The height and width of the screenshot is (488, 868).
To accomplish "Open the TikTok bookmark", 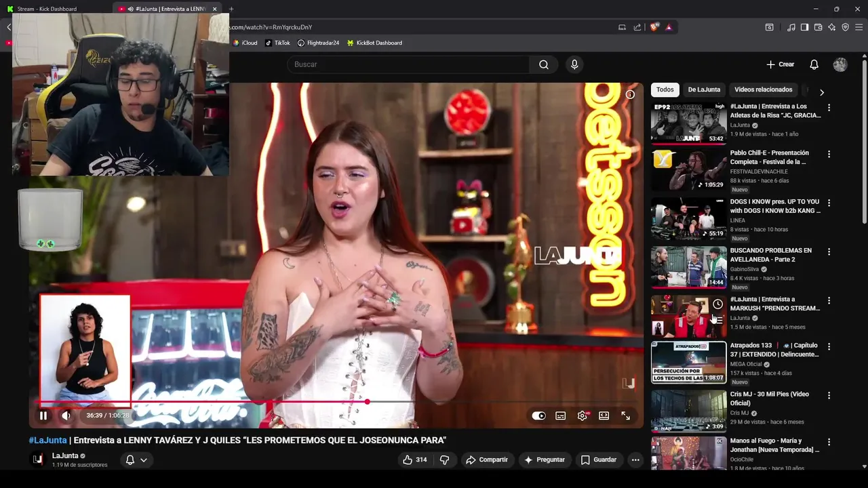I will click(x=277, y=43).
